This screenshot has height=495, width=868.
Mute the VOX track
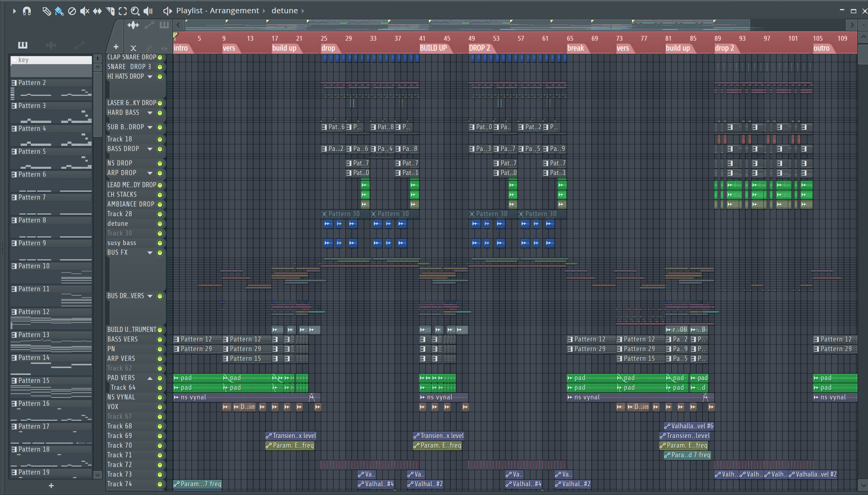[160, 407]
